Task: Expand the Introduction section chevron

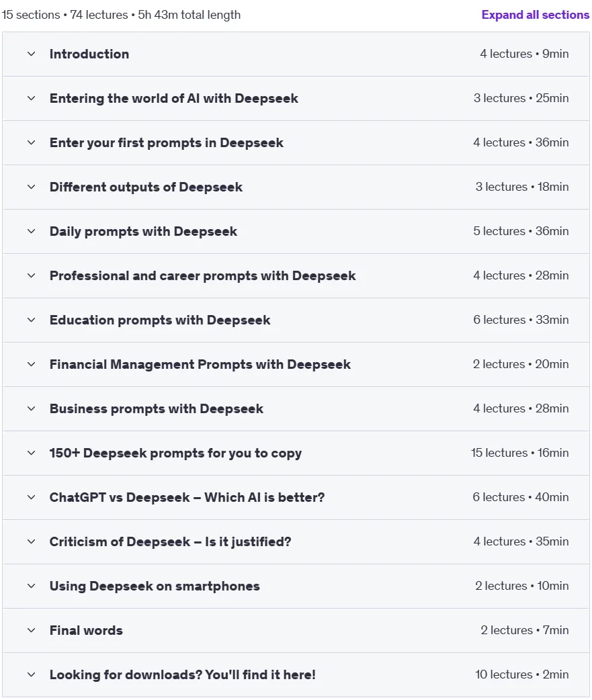Action: click(32, 54)
